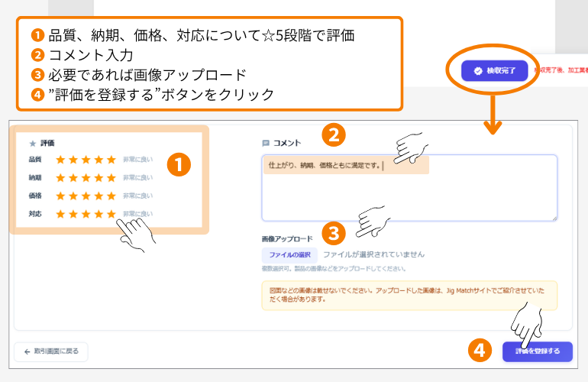Click the 評価を登録する button
This screenshot has height=382, width=588.
click(x=538, y=351)
